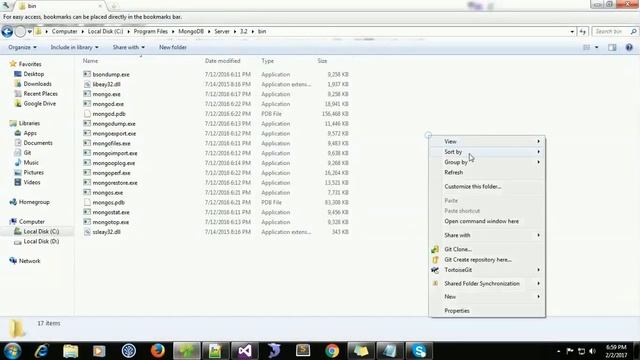Click the address bar refresh icon
640x360 pixels.
click(x=583, y=31)
